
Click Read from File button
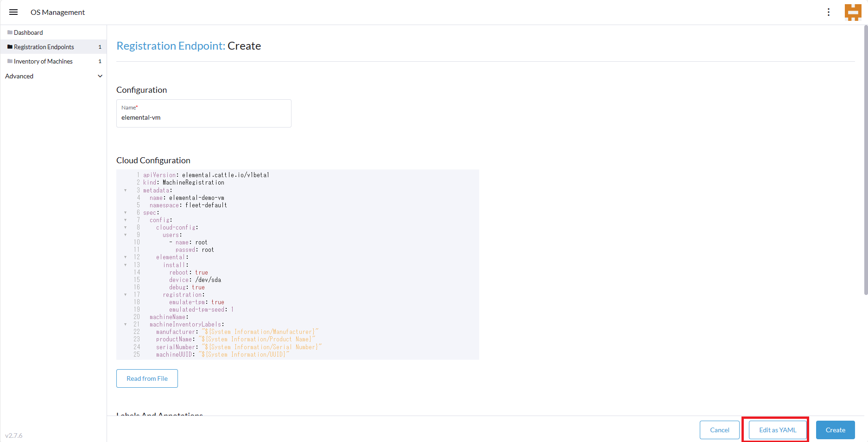coord(147,378)
